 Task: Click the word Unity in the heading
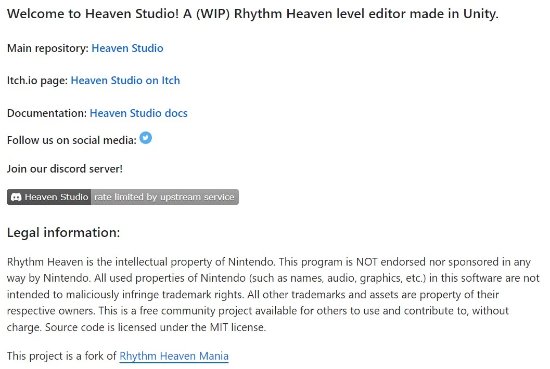click(479, 14)
